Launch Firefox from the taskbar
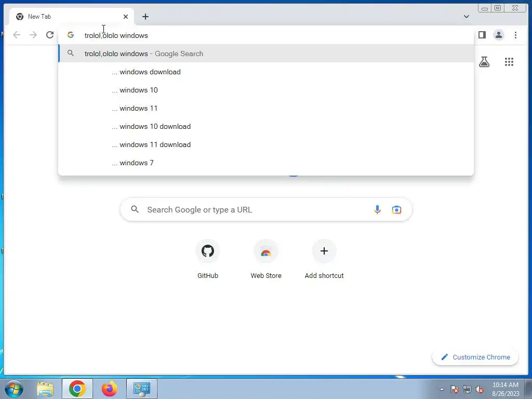 pyautogui.click(x=109, y=389)
